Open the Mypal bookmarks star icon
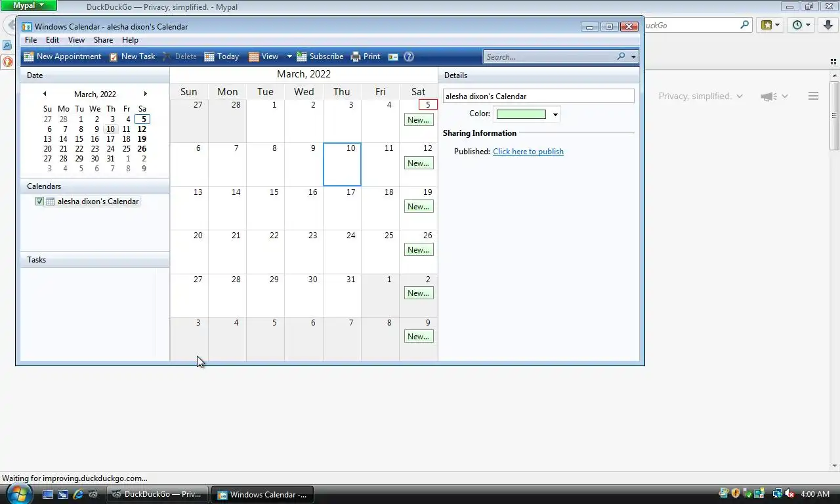Image resolution: width=840 pixels, height=504 pixels. (x=766, y=25)
